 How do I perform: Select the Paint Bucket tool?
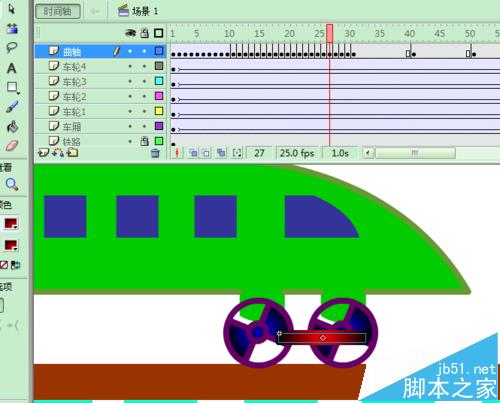click(12, 127)
